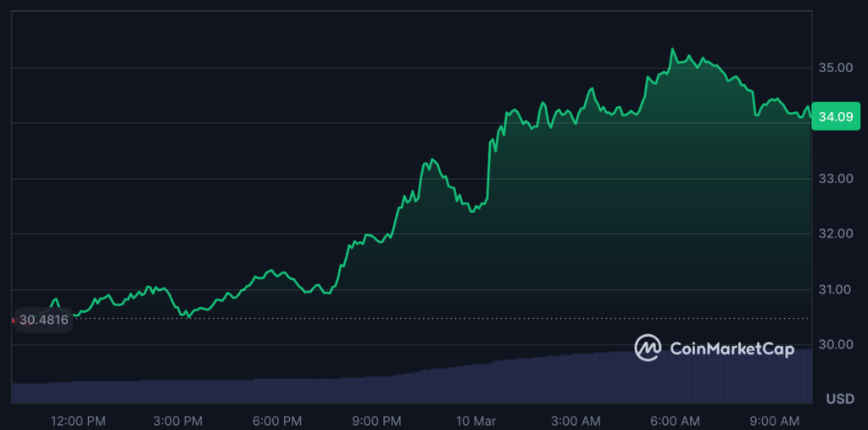Select the 3:00 AM time axis label
The height and width of the screenshot is (430, 868).
576,420
